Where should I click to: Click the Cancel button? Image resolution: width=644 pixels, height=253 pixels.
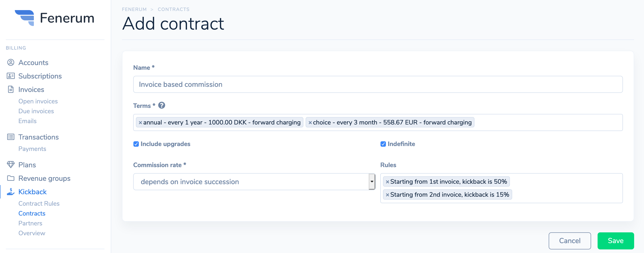coord(570,240)
